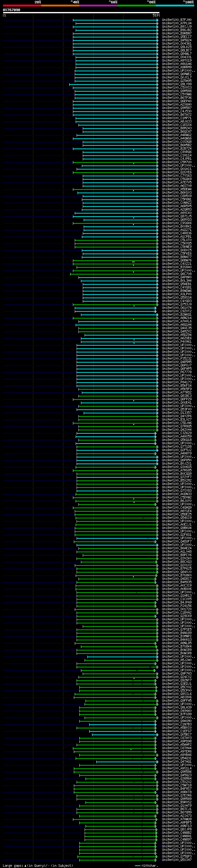Screen dimensions: 197x868
Task: Select the UniRef100_P40961 label
Action: pos(177,342)
